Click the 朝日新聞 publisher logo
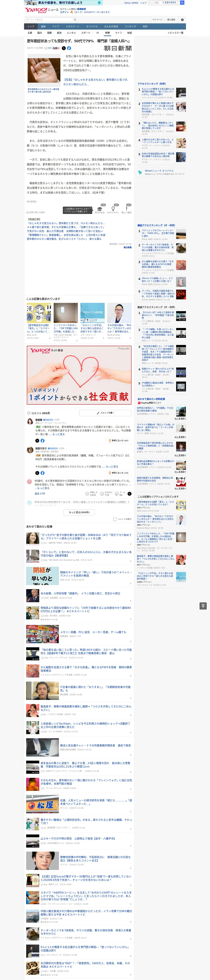This screenshot has height=980, width=210. point(118,48)
